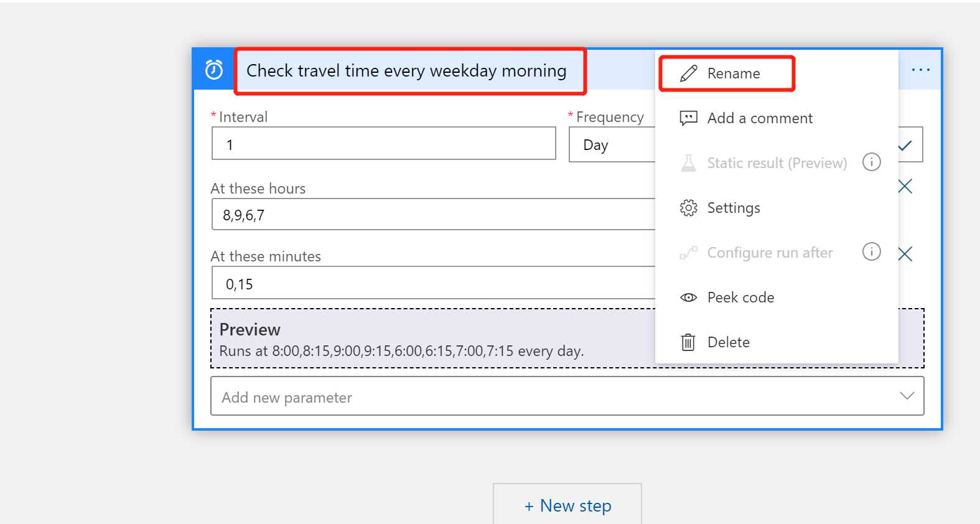Open Settings from the context menu
980x524 pixels.
point(777,208)
